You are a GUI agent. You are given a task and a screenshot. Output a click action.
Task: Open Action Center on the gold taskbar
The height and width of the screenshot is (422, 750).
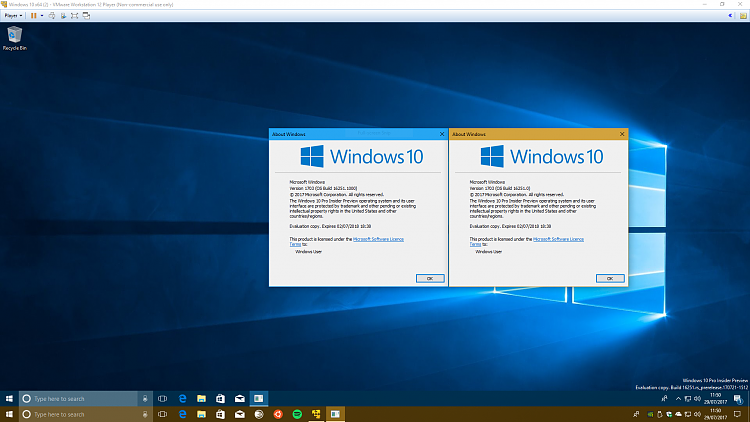pyautogui.click(x=738, y=414)
